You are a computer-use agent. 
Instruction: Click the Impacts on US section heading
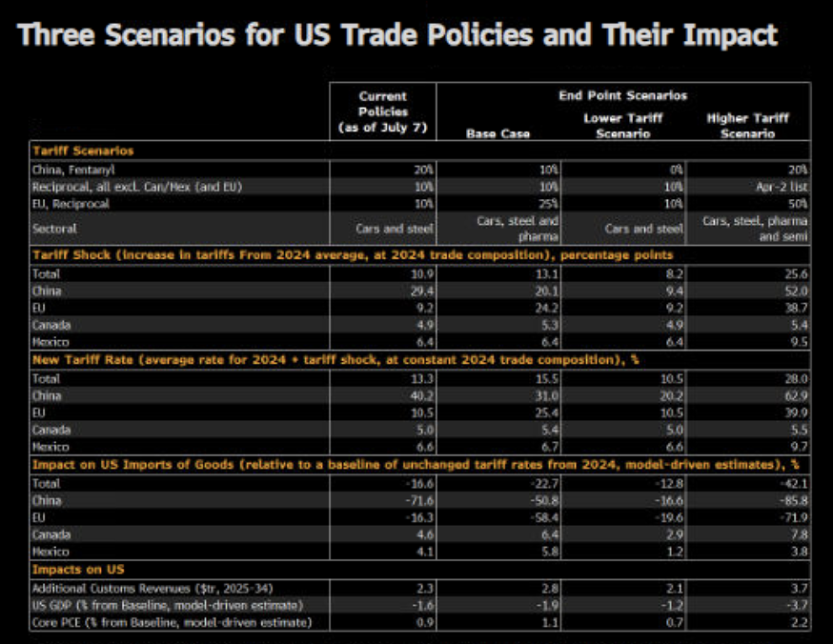coord(78,570)
